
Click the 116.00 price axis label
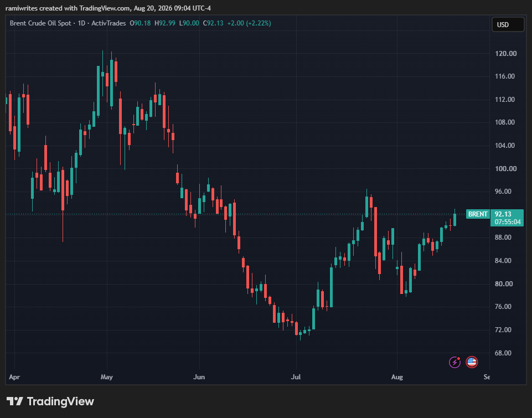pos(504,76)
